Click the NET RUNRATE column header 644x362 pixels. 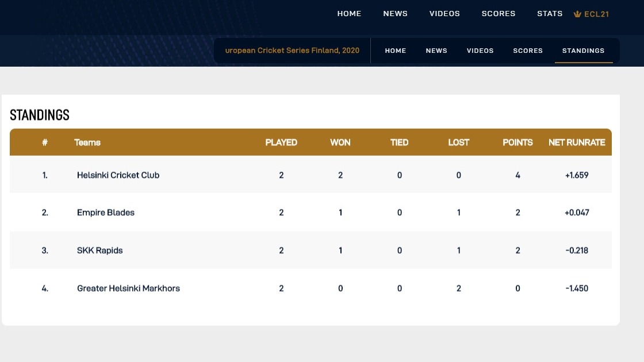coord(577,143)
